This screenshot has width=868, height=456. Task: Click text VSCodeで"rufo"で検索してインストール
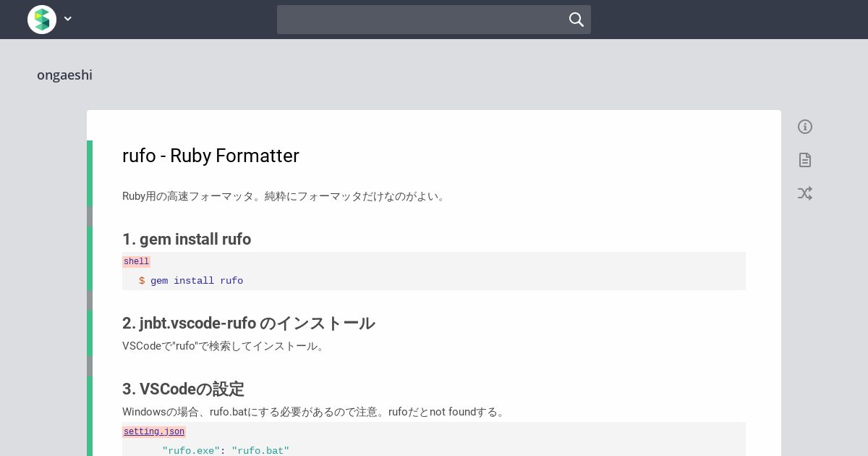click(x=225, y=346)
